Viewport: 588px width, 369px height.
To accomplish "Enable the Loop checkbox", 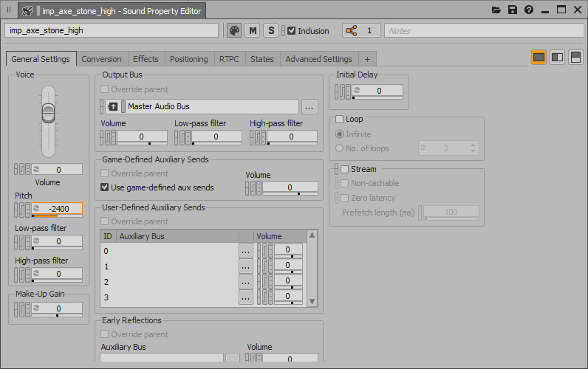I will (x=340, y=120).
